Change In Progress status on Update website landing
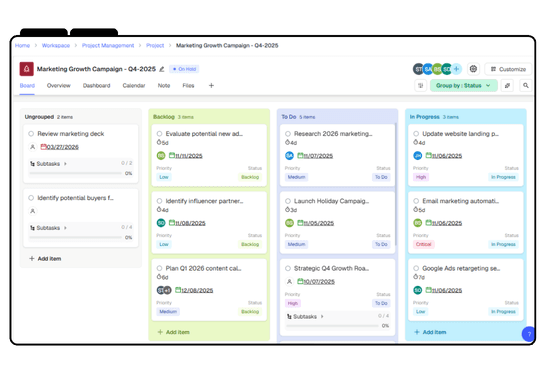 pyautogui.click(x=503, y=177)
